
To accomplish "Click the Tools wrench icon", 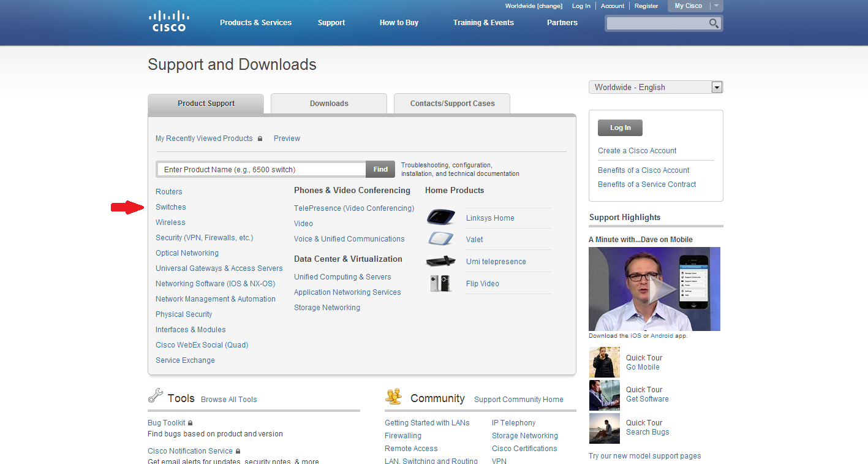I will click(156, 396).
